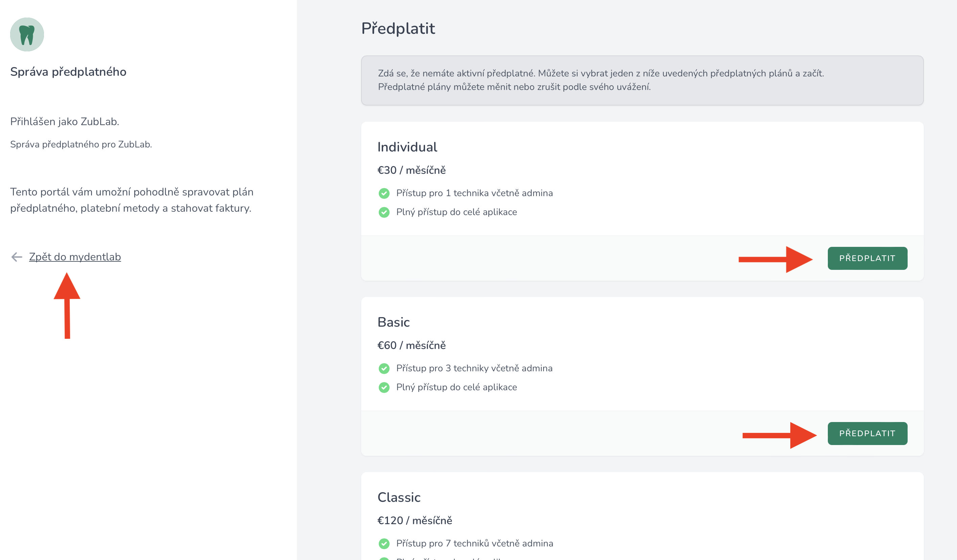Click the 'Správa předplatného' sidebar heading
This screenshot has width=957, height=560.
coord(68,72)
